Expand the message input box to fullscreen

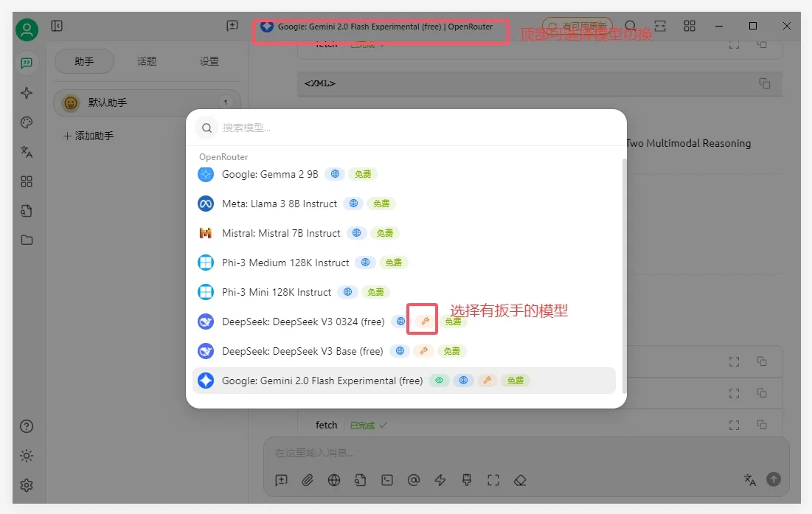(493, 480)
